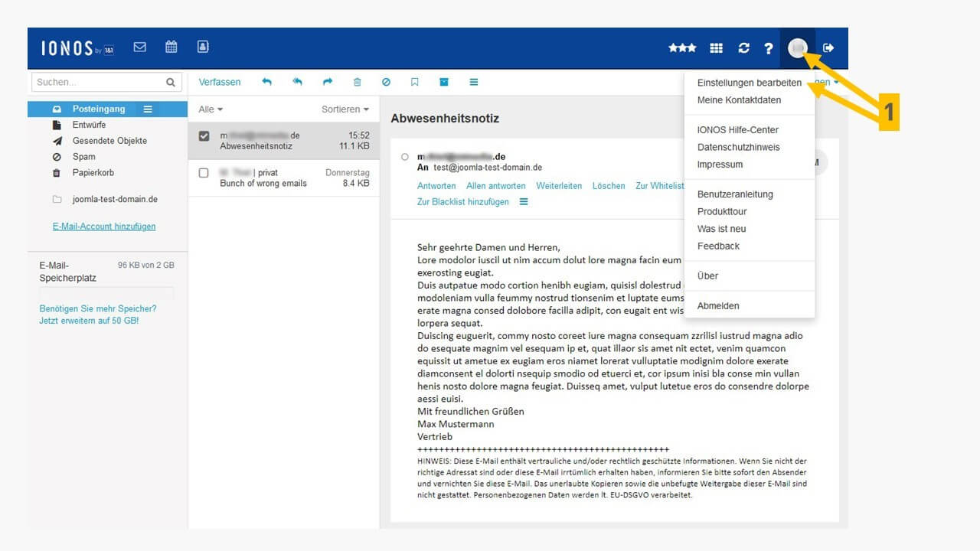Viewport: 980px width, 551px height.
Task: Click the Weiterleiten link
Action: tap(559, 186)
